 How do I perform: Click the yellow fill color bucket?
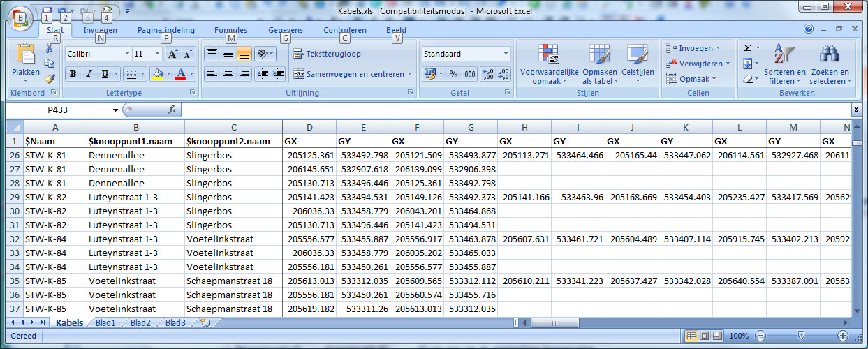tap(157, 74)
